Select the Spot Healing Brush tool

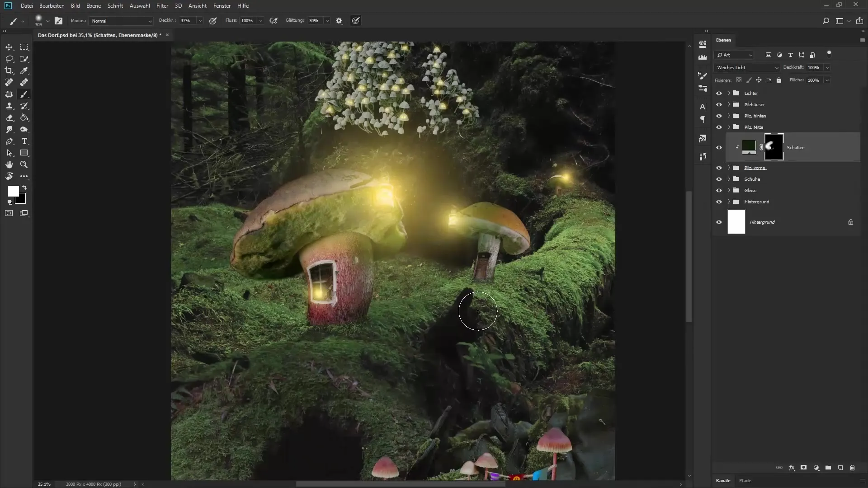tap(9, 82)
